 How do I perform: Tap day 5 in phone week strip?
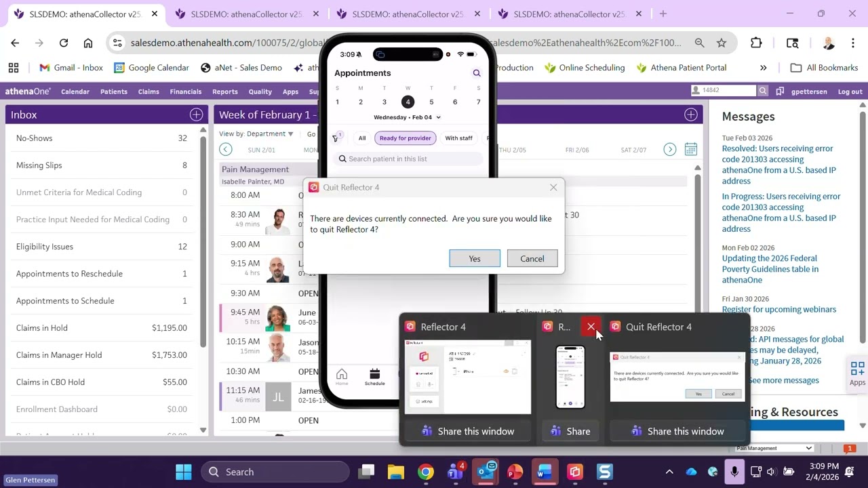[x=431, y=102]
